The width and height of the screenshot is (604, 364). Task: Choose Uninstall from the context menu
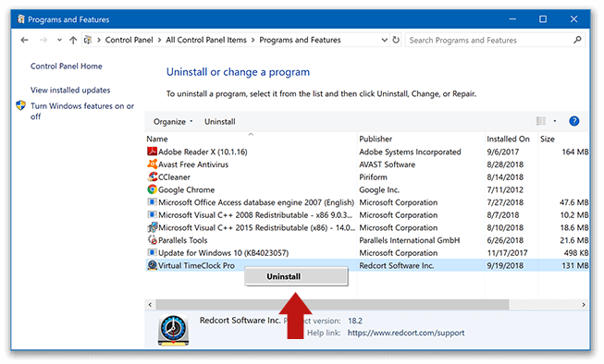point(296,276)
